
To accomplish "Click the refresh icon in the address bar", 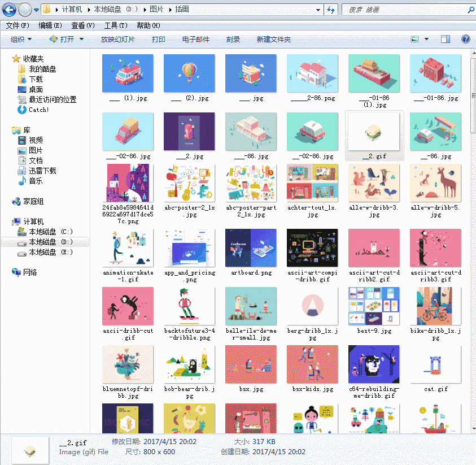I will point(332,9).
